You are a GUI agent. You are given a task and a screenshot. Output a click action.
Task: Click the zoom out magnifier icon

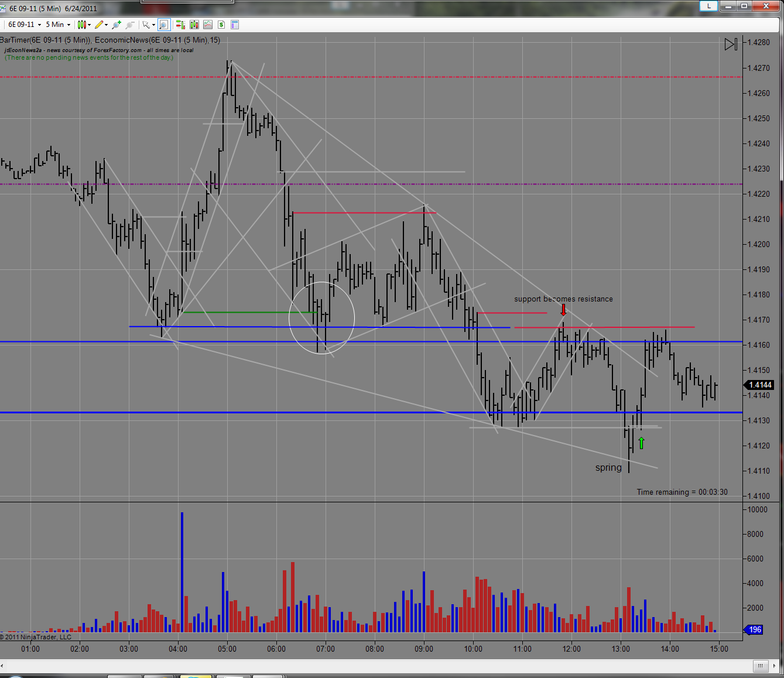coord(130,25)
